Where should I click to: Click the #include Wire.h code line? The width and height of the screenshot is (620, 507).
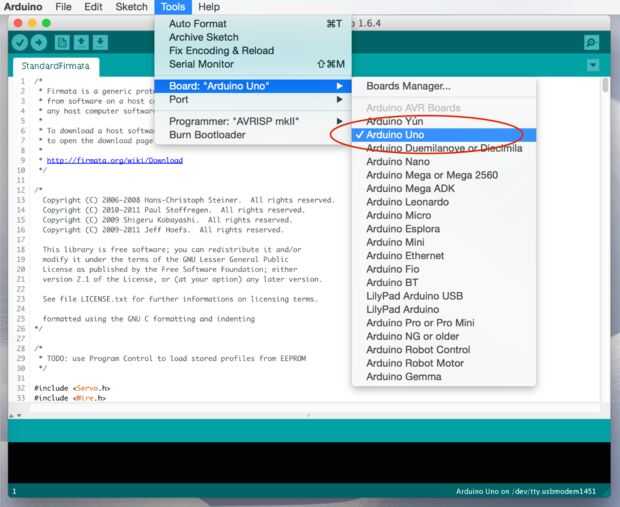point(70,398)
